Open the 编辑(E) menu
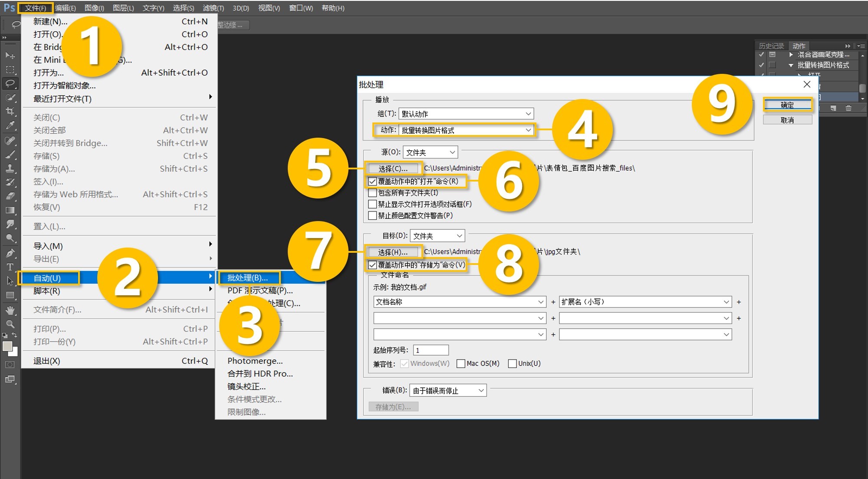Viewport: 868px width, 479px height. click(66, 8)
